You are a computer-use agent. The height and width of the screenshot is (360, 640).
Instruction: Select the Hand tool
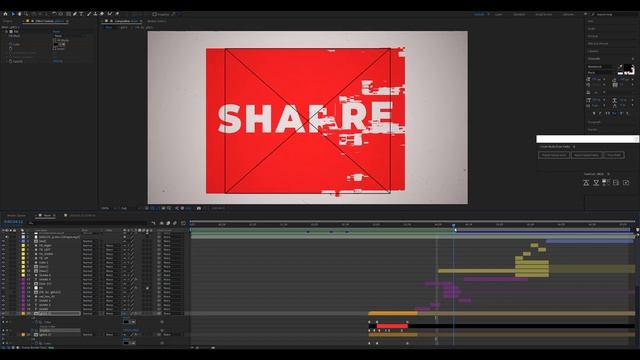[19, 14]
